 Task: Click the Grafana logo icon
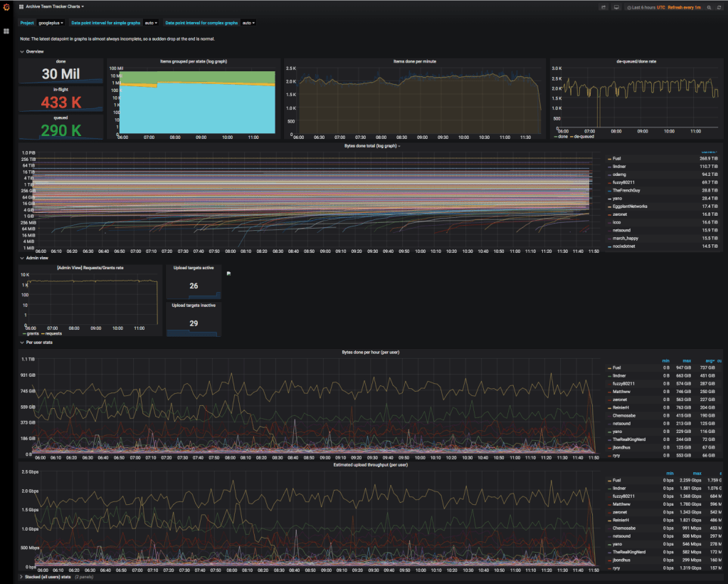click(6, 7)
